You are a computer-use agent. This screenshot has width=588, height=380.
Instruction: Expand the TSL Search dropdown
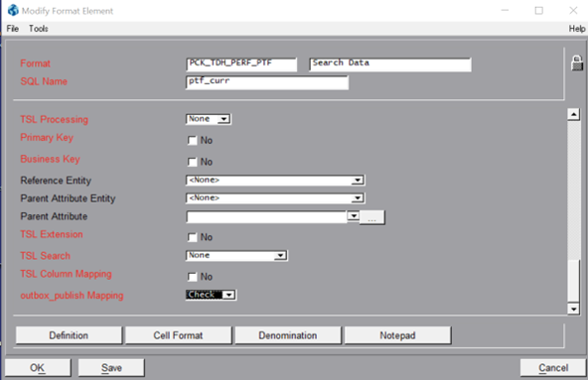(x=280, y=256)
